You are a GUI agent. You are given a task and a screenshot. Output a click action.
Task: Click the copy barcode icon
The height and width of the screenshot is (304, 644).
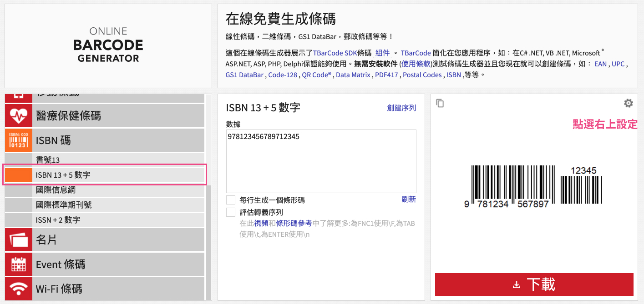(x=440, y=104)
